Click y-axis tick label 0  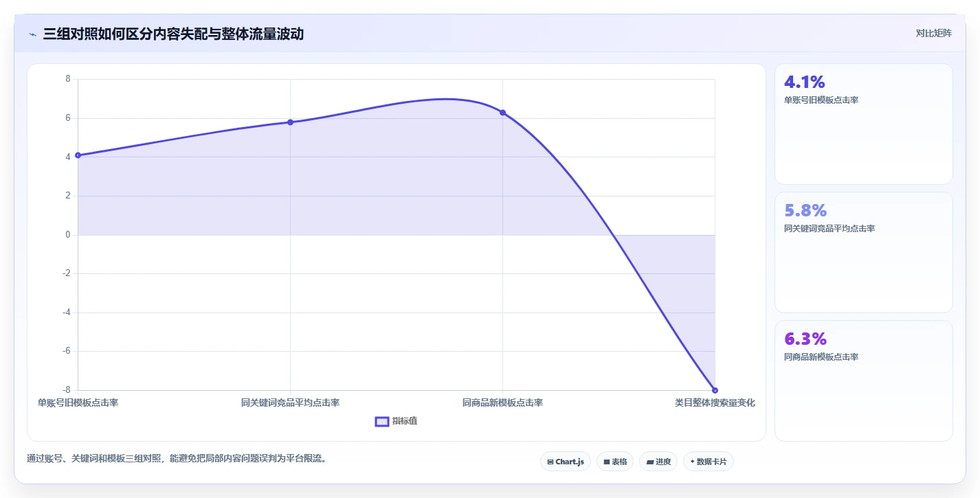pyautogui.click(x=68, y=235)
